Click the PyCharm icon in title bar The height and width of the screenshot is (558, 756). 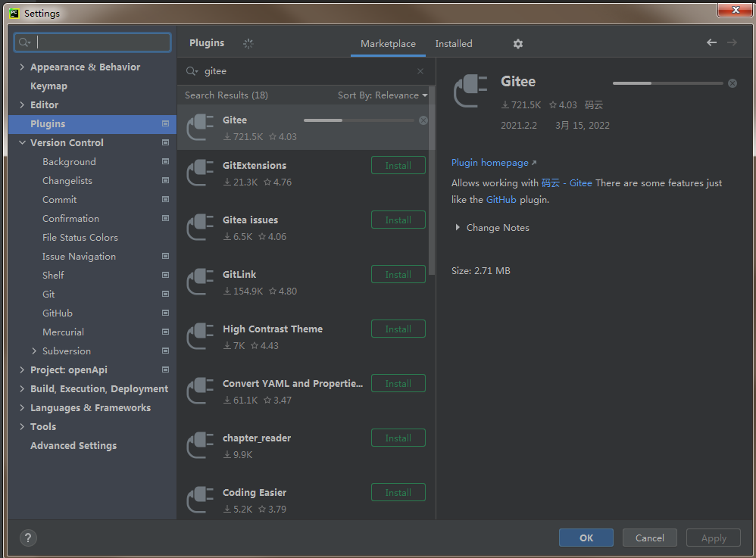[14, 13]
